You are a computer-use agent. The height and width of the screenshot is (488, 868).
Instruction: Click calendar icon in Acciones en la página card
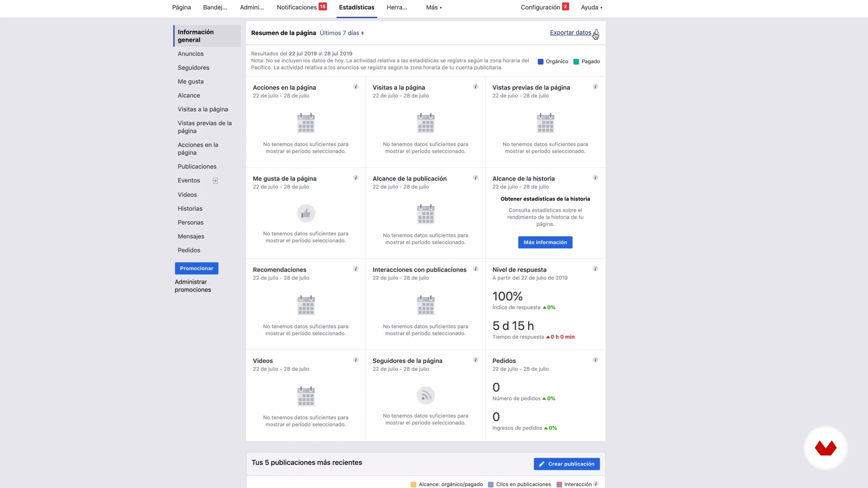pyautogui.click(x=306, y=123)
